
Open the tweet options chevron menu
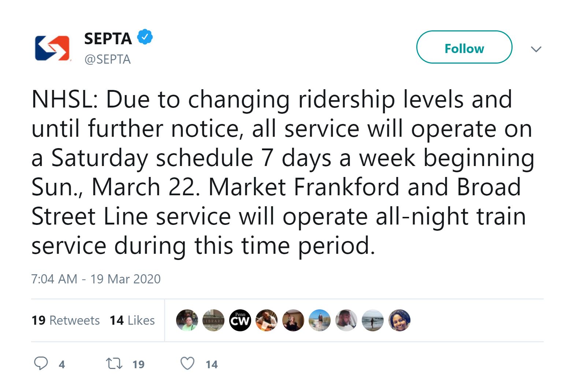[536, 49]
